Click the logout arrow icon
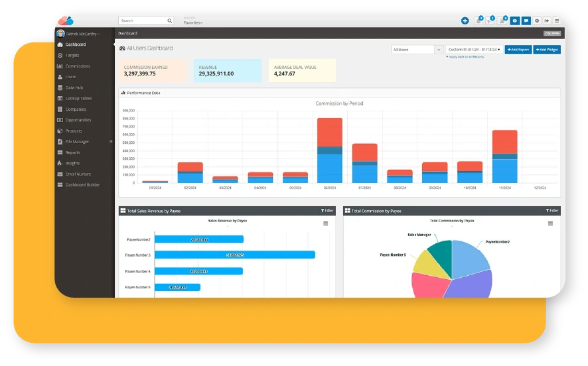The height and width of the screenshot is (366, 588). pyautogui.click(x=547, y=21)
